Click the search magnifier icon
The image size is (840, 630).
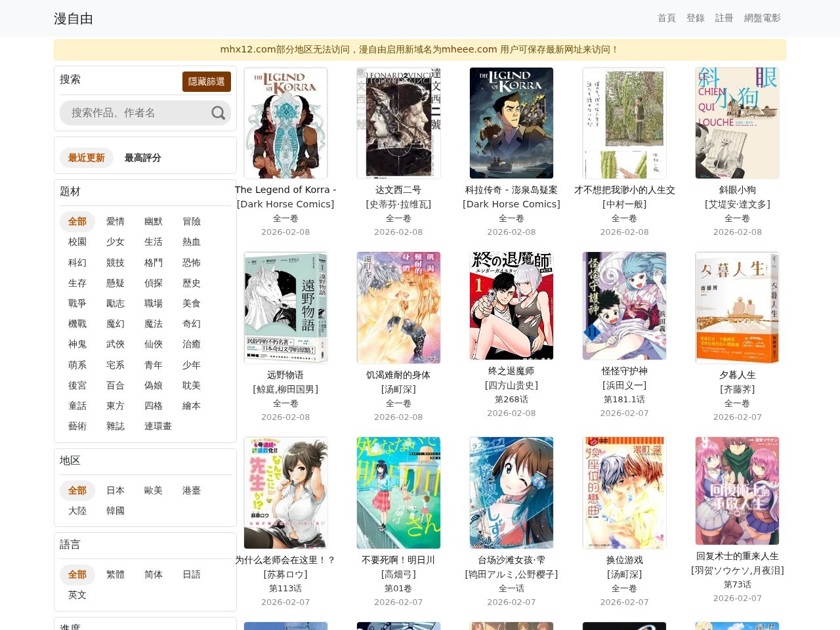point(218,113)
